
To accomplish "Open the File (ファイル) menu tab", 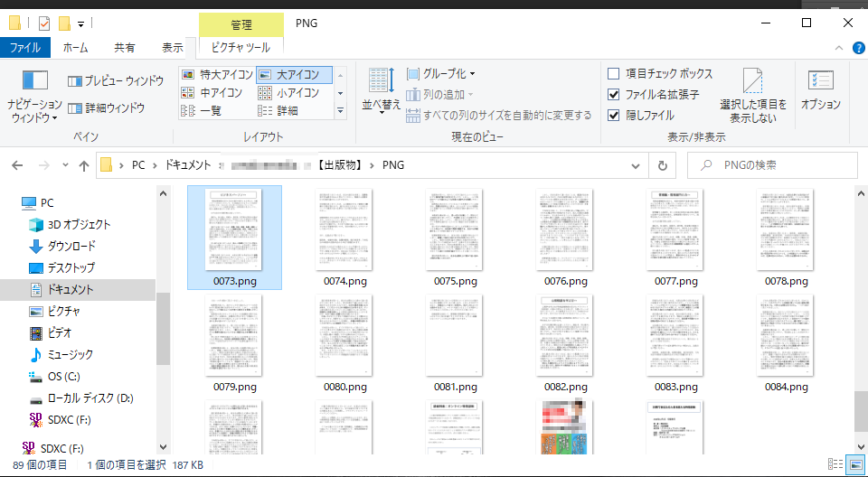I will tap(24, 48).
